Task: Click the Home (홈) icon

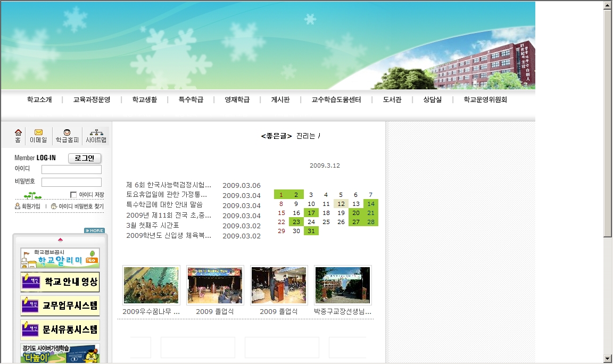Action: [18, 133]
